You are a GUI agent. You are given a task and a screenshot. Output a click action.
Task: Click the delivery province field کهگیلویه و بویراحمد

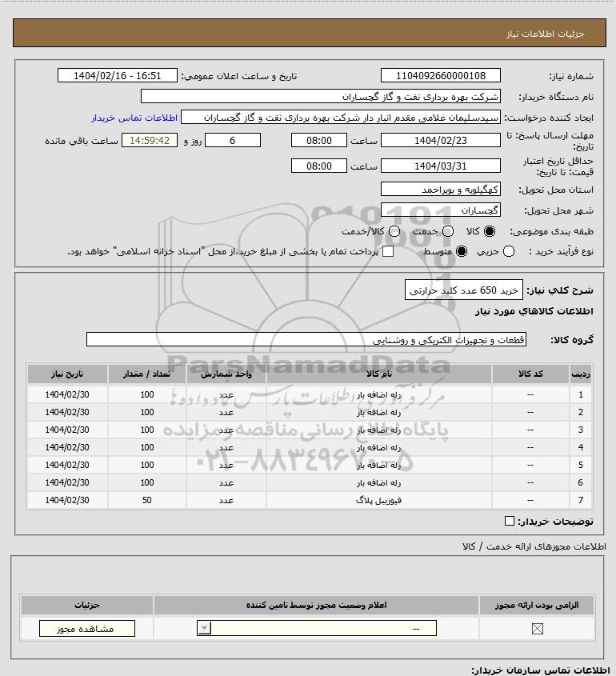[441, 190]
